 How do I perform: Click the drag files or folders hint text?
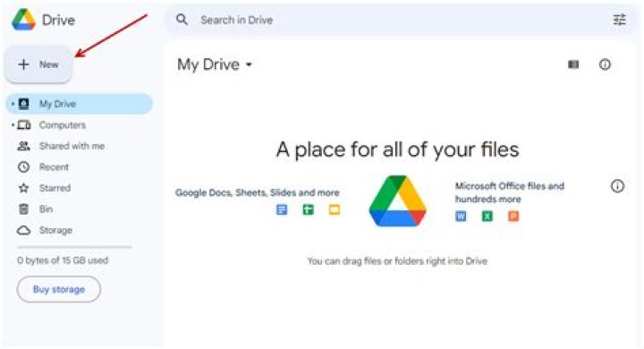397,261
